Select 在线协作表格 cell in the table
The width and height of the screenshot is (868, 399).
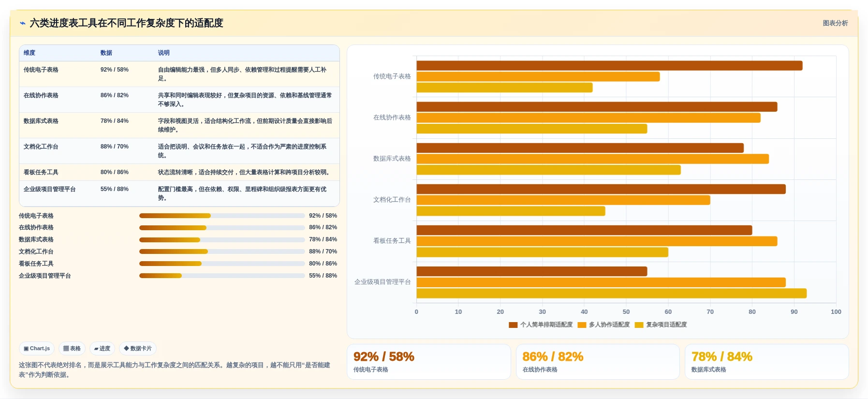click(x=41, y=95)
